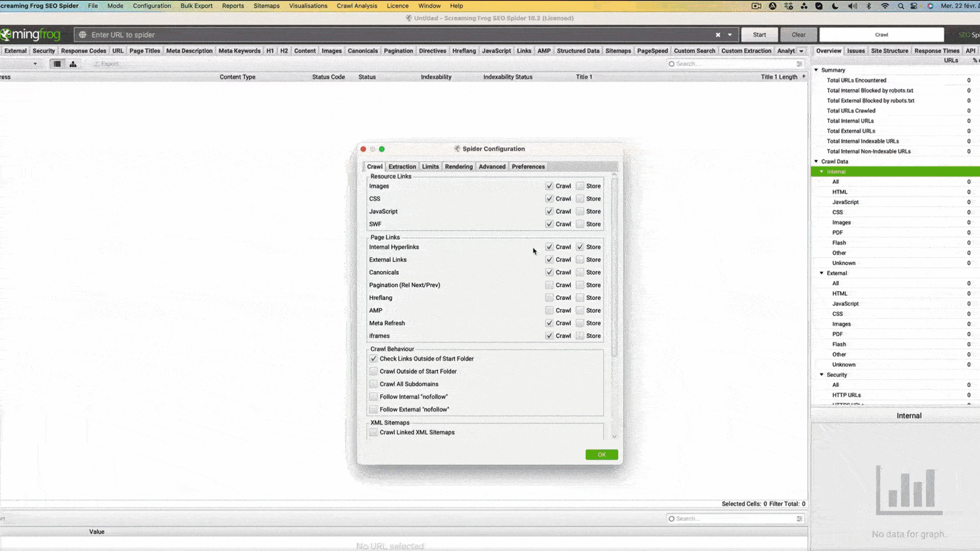The image size is (980, 551).
Task: Enable Crawl for Pagination (Rel Next/Prev)
Action: point(549,285)
